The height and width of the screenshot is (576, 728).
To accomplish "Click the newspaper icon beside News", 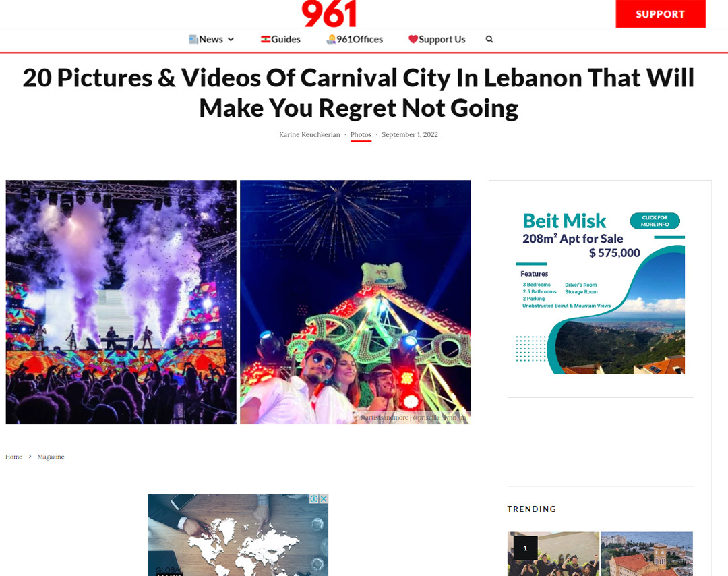I will click(193, 40).
